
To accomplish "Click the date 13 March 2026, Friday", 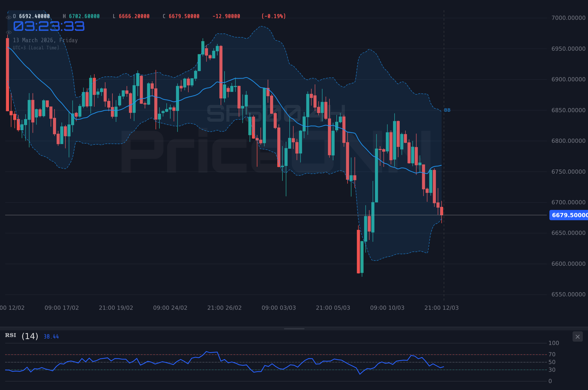I will 45,40.
